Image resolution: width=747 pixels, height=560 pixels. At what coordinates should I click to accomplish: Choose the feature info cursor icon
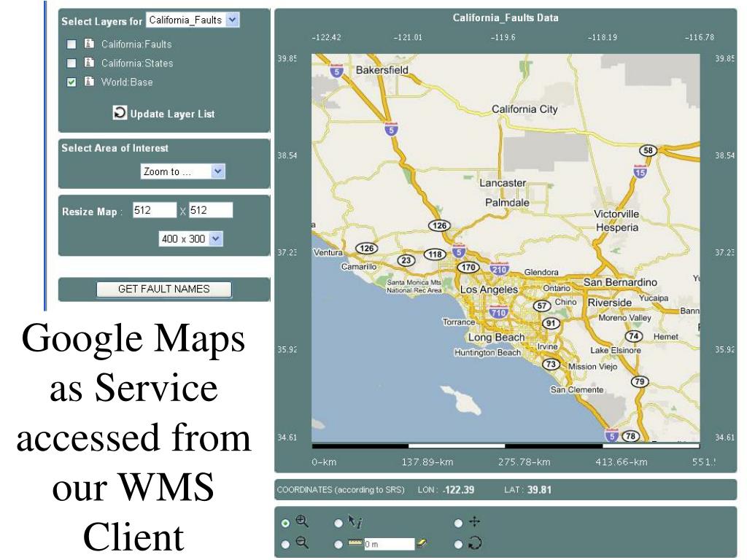pos(355,522)
